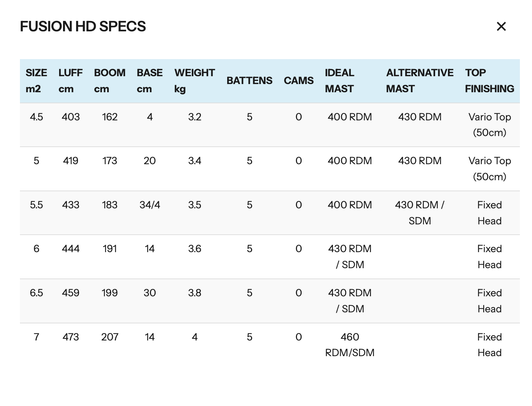Image resolution: width=532 pixels, height=406 pixels.
Task: Click the TOP FINISHING column header
Action: pyautogui.click(x=489, y=81)
